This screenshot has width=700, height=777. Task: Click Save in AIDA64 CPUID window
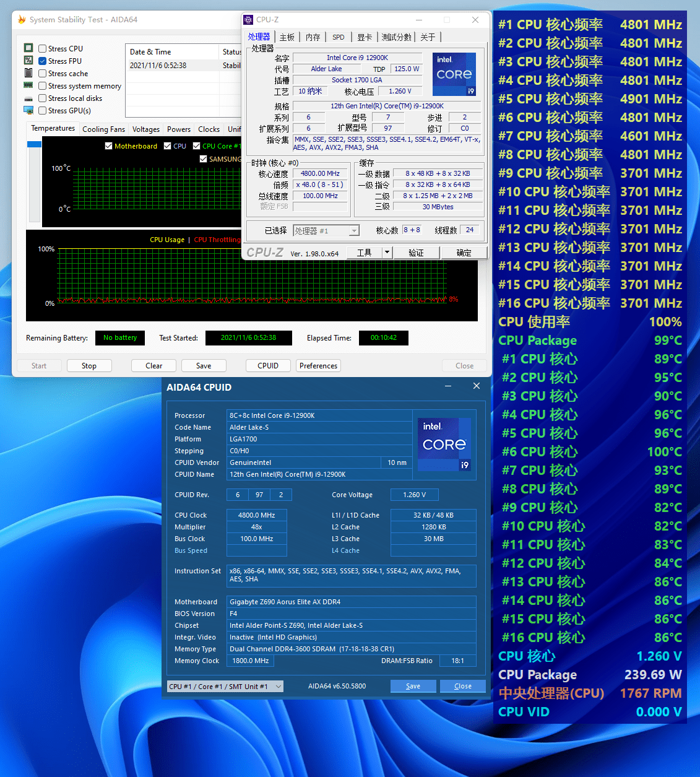413,686
